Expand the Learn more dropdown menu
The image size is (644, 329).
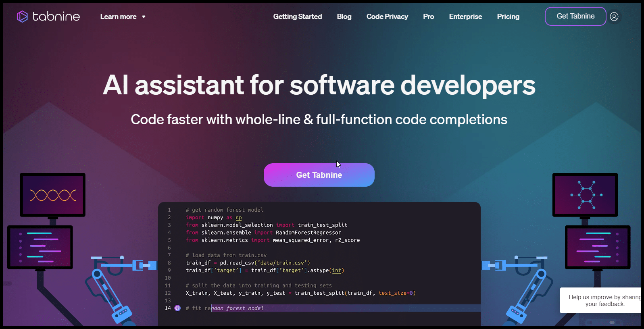(123, 17)
